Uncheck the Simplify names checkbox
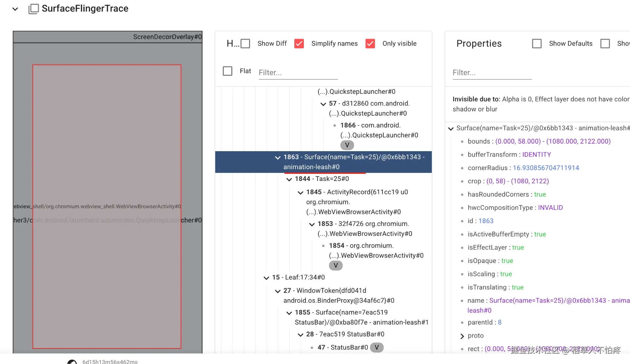Viewport: 630px width, 364px height. [x=299, y=44]
